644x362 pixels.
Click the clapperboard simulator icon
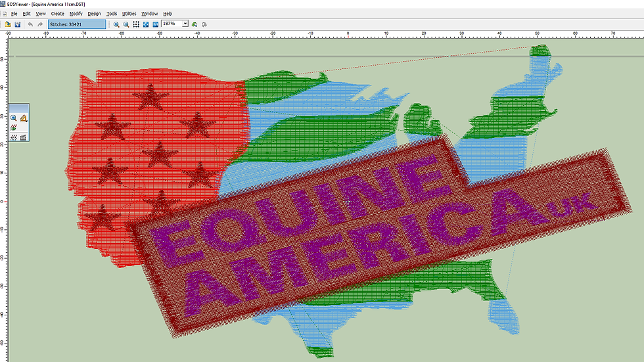[x=24, y=137]
